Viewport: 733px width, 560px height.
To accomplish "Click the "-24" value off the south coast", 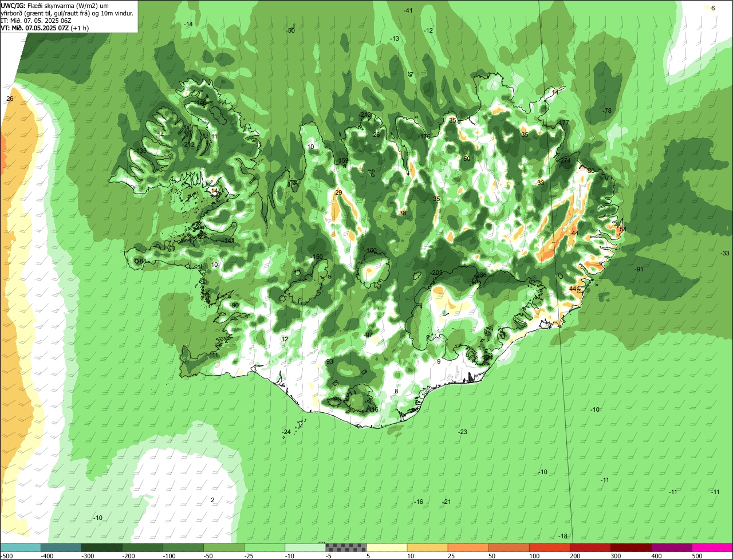I will point(286,432).
